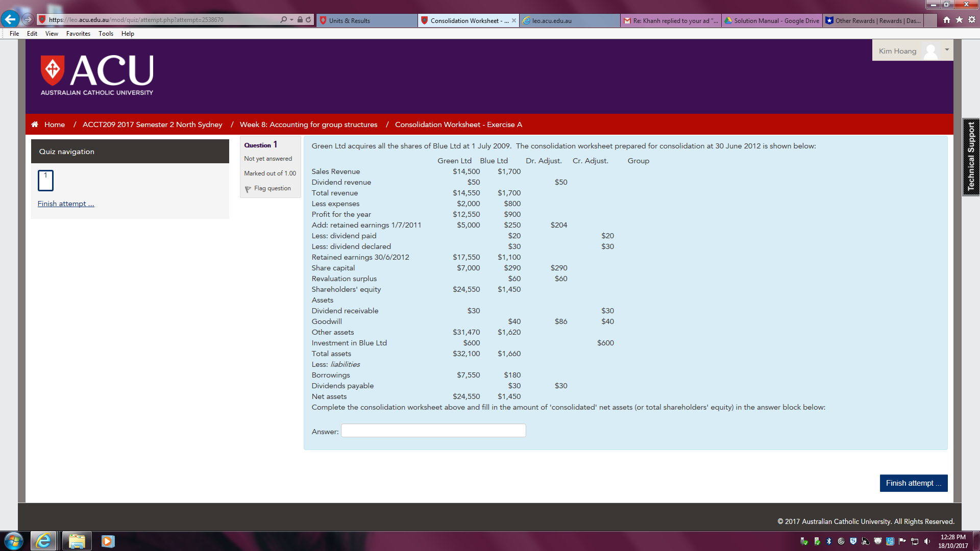Open browser settings gear icon
This screenshot has width=980, height=551.
coord(971,20)
